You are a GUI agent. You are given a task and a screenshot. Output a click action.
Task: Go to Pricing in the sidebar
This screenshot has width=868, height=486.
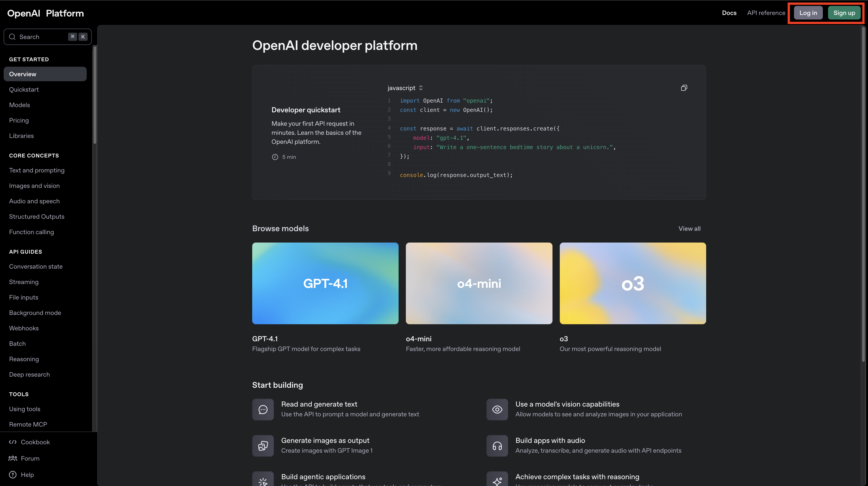click(19, 120)
